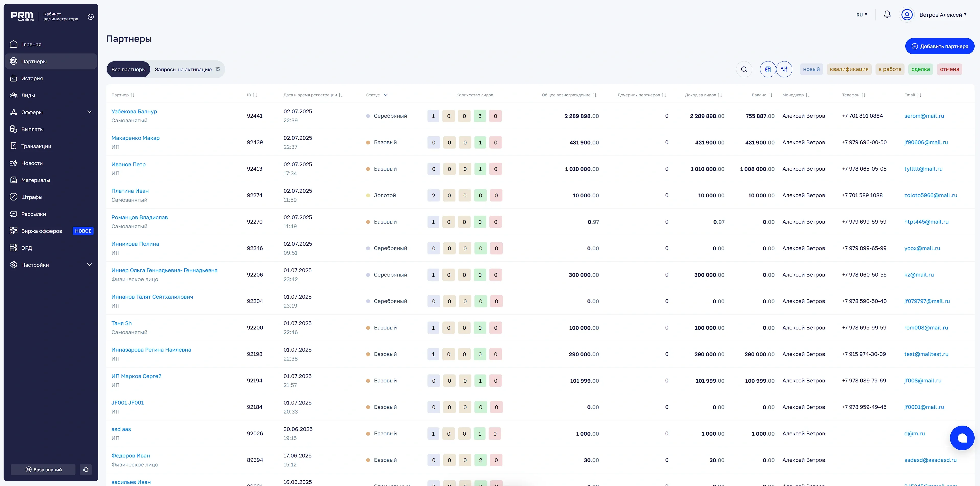The image size is (980, 486).
Task: Click green lead count 2 for Федеров Иван
Action: pyautogui.click(x=480, y=460)
